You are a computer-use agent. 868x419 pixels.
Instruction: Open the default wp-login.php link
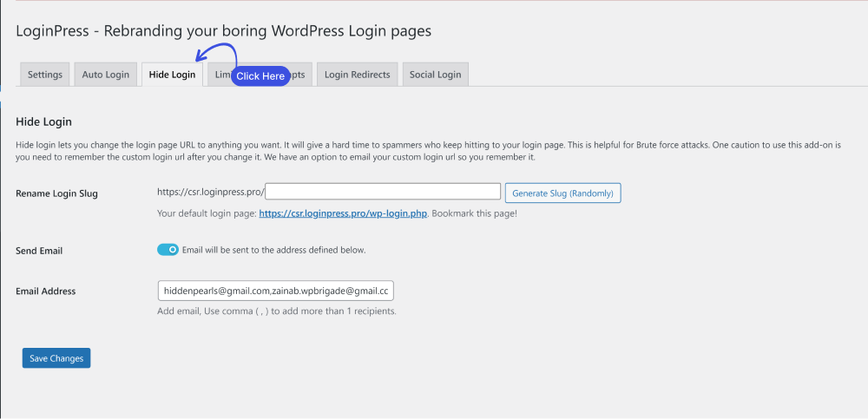pos(343,213)
